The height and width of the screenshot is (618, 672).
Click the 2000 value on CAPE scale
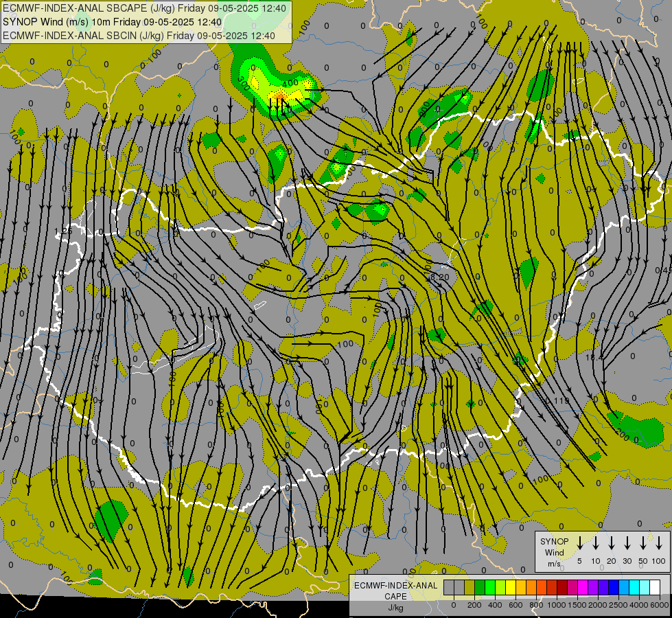point(598,605)
